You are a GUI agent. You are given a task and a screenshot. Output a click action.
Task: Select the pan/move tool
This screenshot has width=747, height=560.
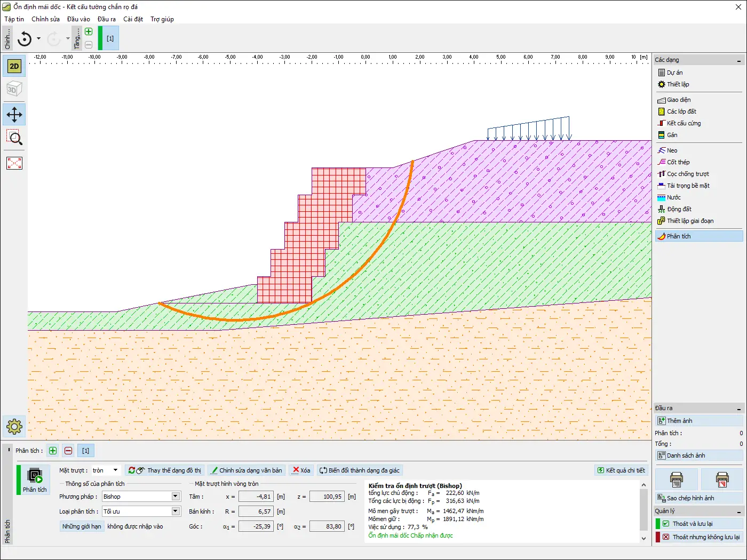14,115
